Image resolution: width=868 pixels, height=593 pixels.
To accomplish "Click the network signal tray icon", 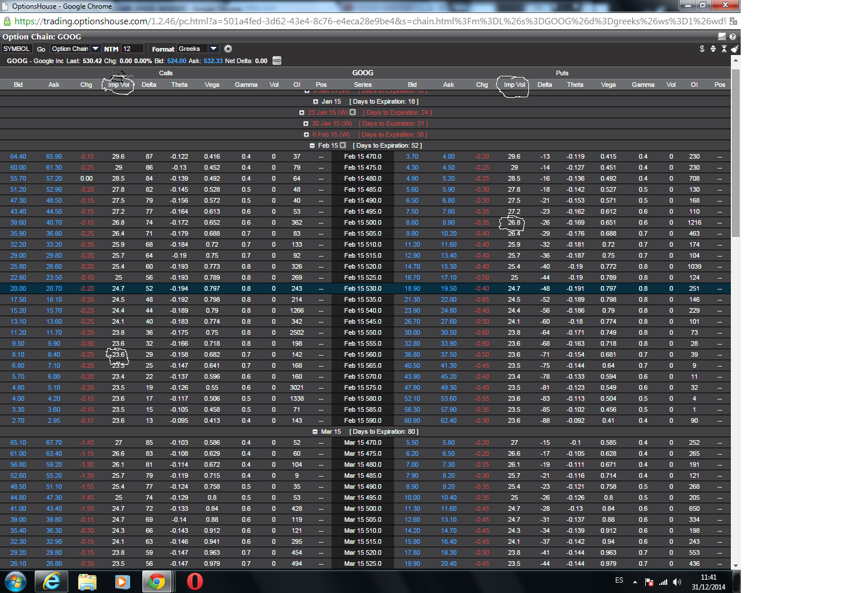I will (663, 582).
